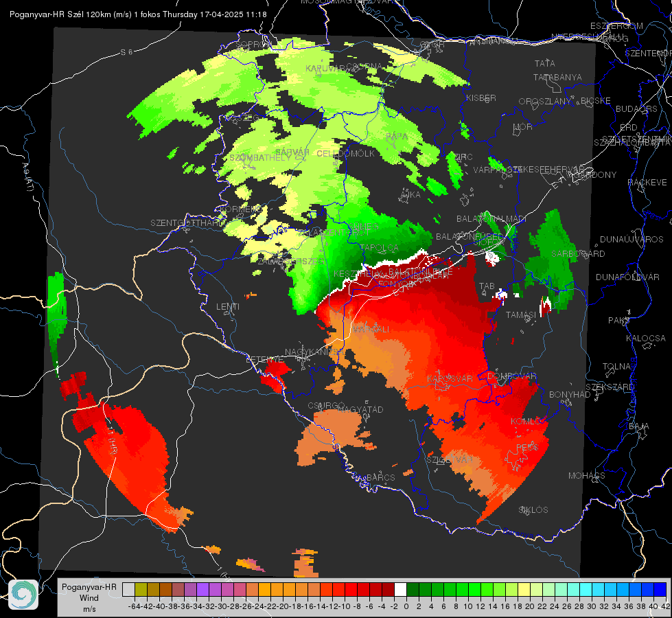
Task: Select the RACKEVE label
Action: (647, 182)
